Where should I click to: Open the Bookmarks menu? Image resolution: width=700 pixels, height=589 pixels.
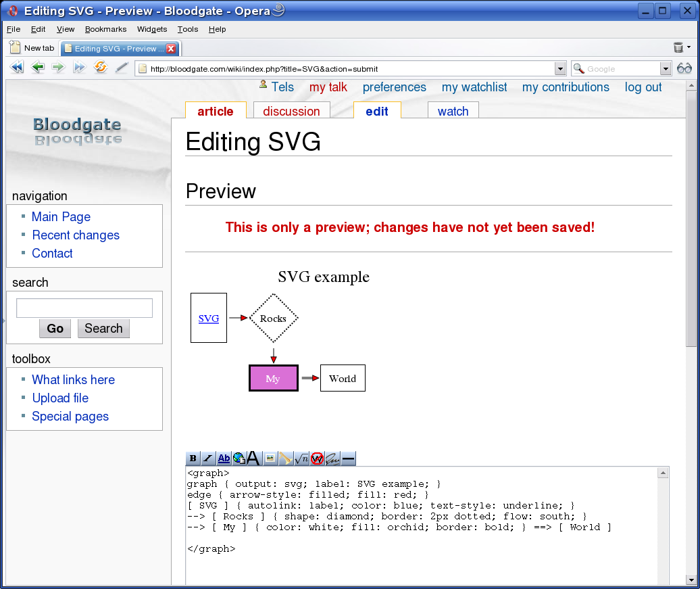tap(105, 29)
